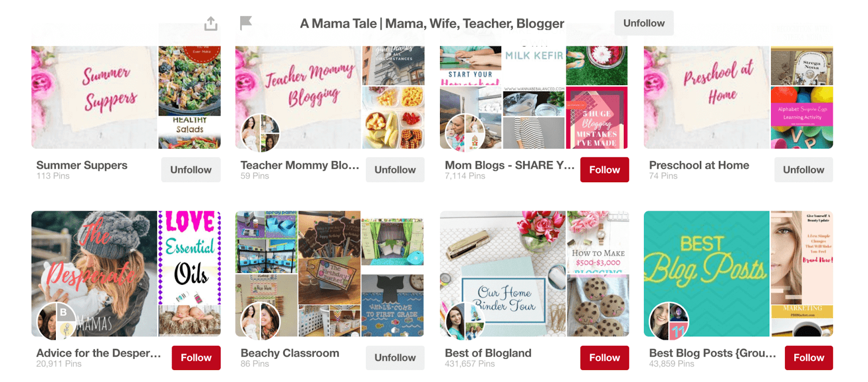Screen dimensions: 868x382
Task: Follow the Mom Blogs - SHARE board
Action: 604,170
